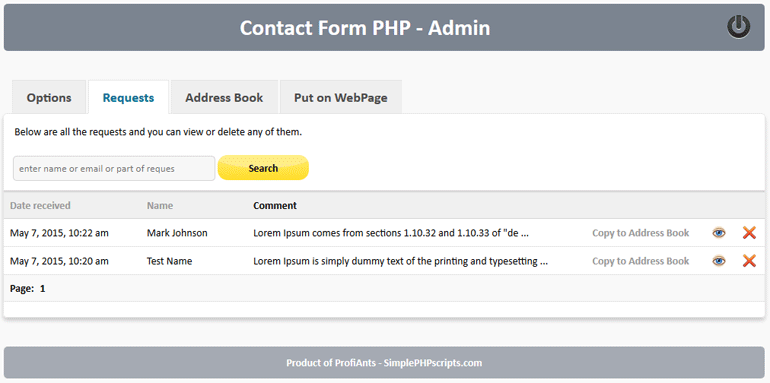Copy Test Name to Address Book

640,261
